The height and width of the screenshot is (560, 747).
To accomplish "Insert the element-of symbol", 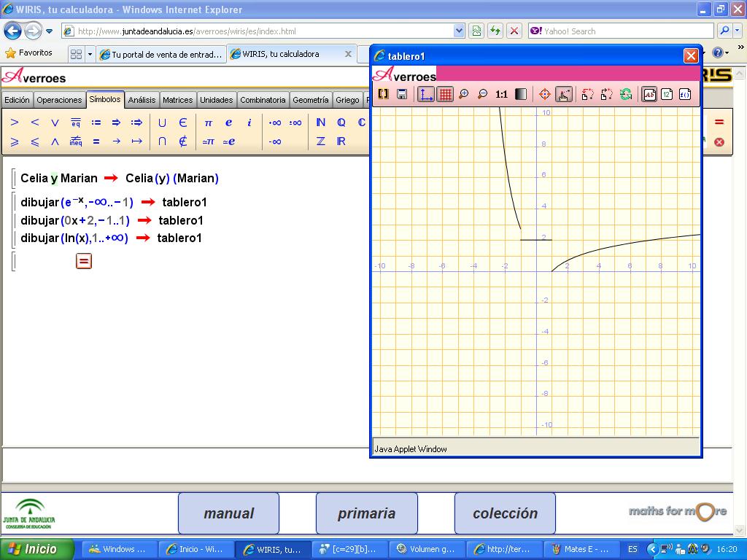I will coord(182,122).
